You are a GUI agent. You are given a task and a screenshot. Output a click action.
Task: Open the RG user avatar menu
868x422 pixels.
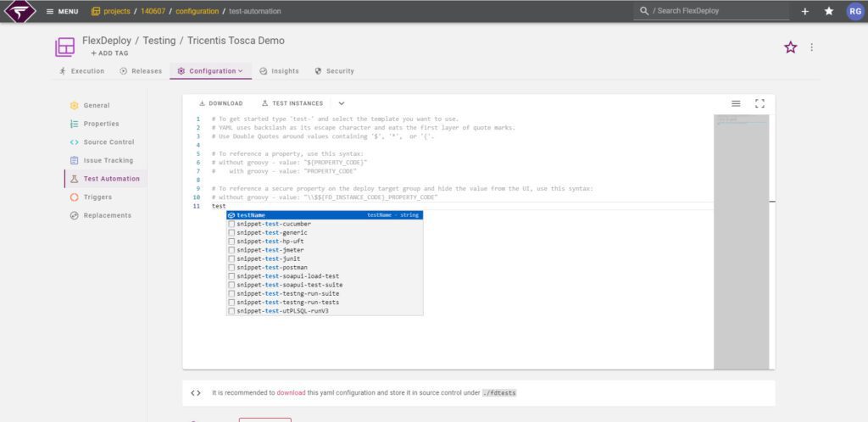(854, 11)
